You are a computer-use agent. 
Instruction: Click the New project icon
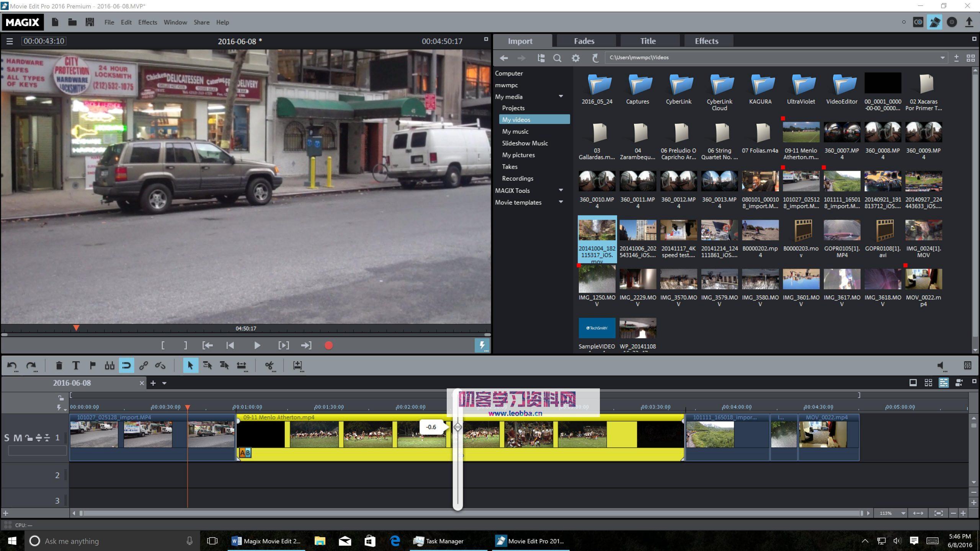coord(55,22)
